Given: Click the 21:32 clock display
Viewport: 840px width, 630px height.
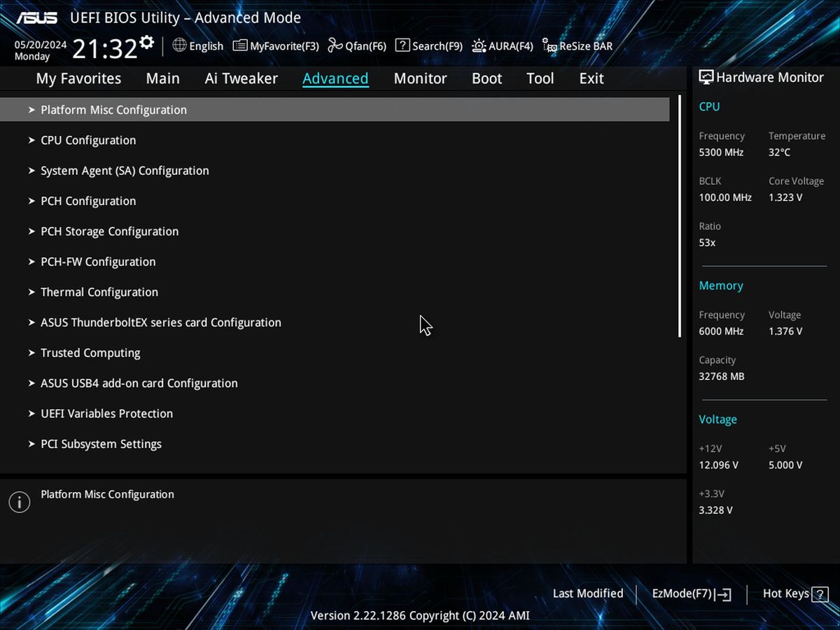Looking at the screenshot, I should (104, 48).
